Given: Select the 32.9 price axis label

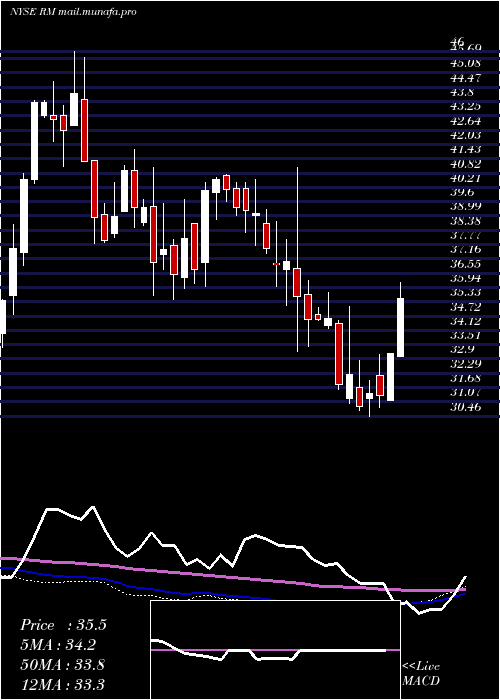Looking at the screenshot, I should coord(462,350).
